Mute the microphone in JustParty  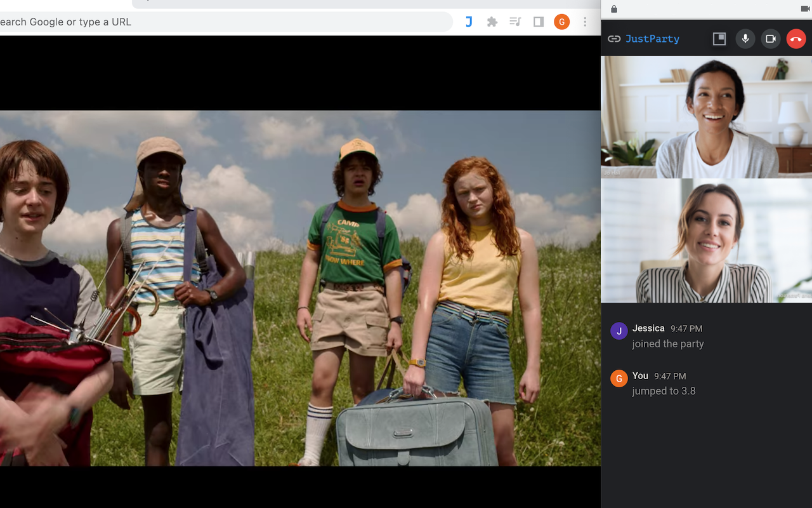click(745, 39)
